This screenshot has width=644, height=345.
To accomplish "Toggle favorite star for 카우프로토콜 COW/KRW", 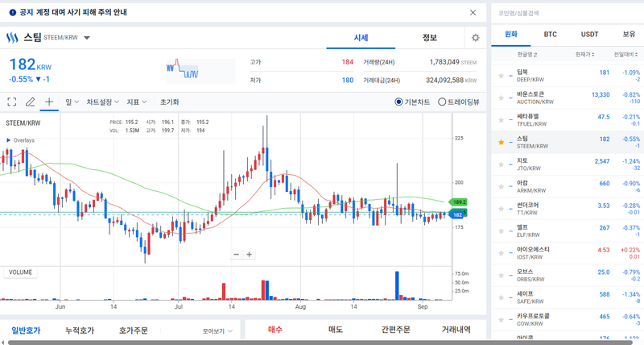I will [x=501, y=320].
